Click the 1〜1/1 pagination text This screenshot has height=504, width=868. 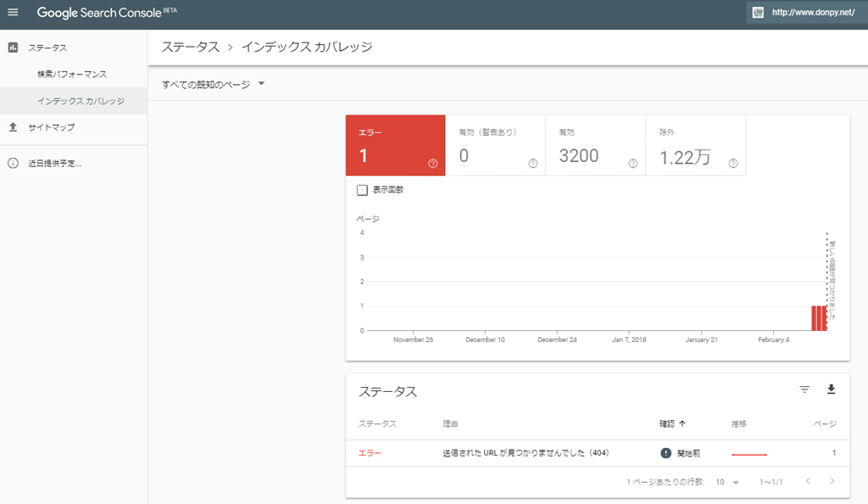771,482
